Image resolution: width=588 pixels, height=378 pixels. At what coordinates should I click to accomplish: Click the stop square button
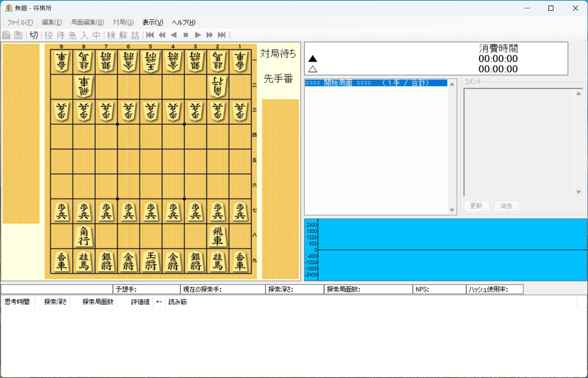186,35
